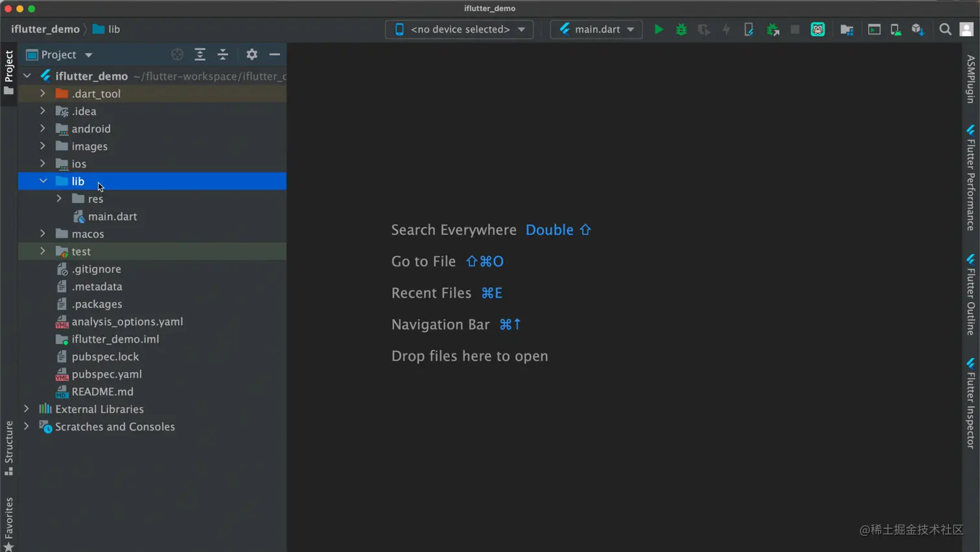Click the 'Go to File' hint text
This screenshot has width=980, height=552.
click(423, 261)
